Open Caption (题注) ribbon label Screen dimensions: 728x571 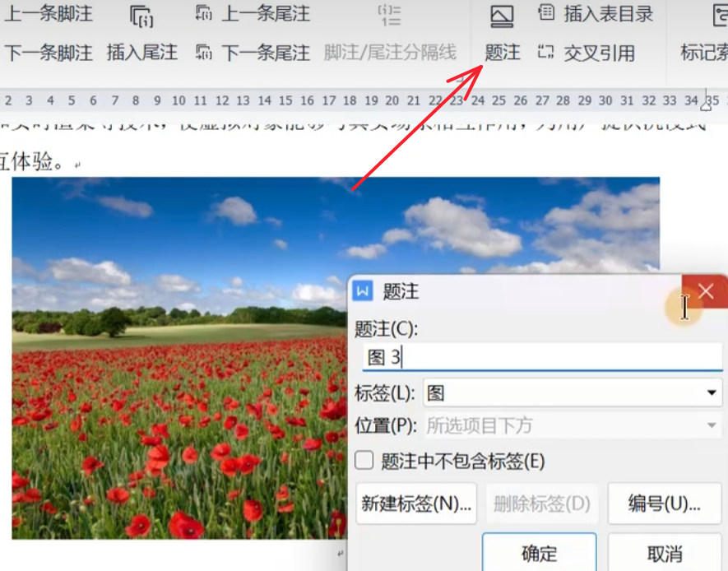pos(503,53)
